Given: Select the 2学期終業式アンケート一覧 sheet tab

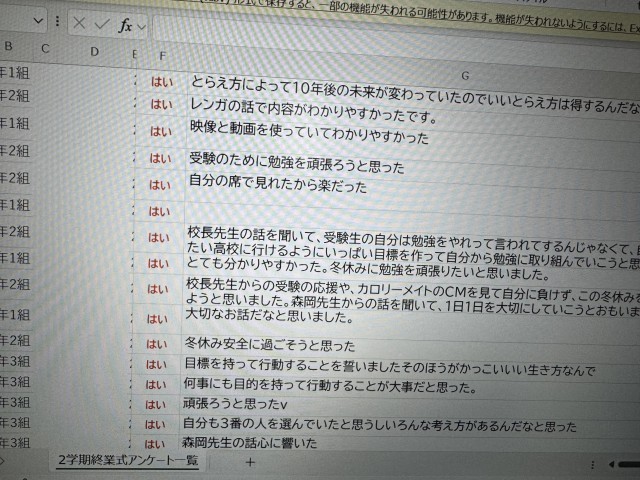Looking at the screenshot, I should [x=128, y=461].
